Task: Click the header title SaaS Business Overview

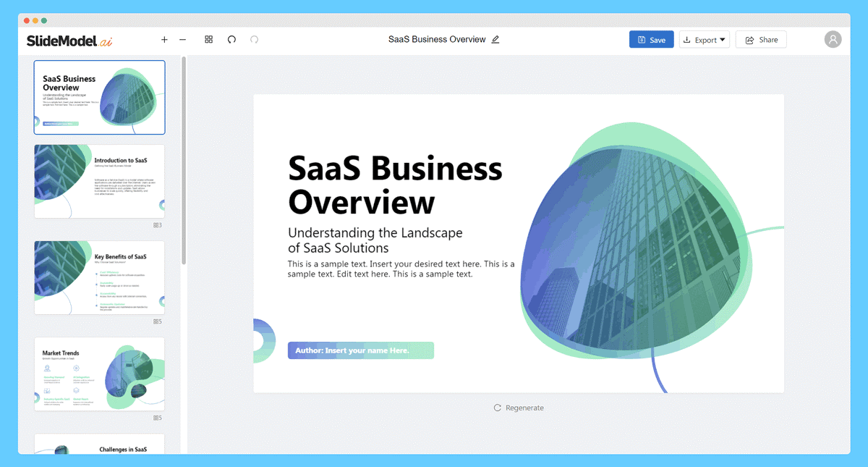Action: [437, 40]
